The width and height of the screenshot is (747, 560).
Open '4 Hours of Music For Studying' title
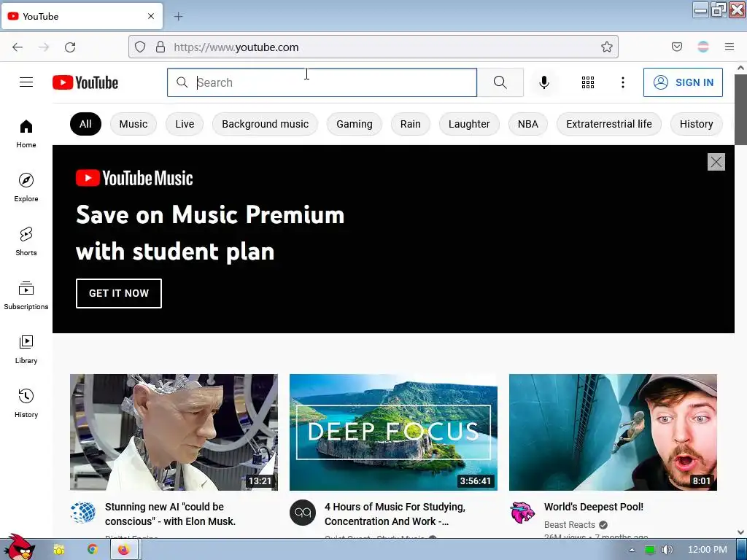(395, 514)
